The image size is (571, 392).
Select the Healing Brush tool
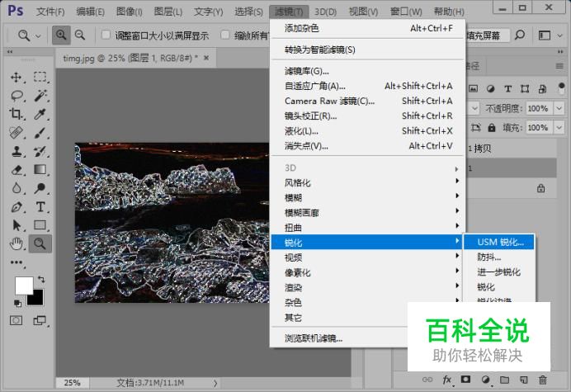click(x=16, y=133)
